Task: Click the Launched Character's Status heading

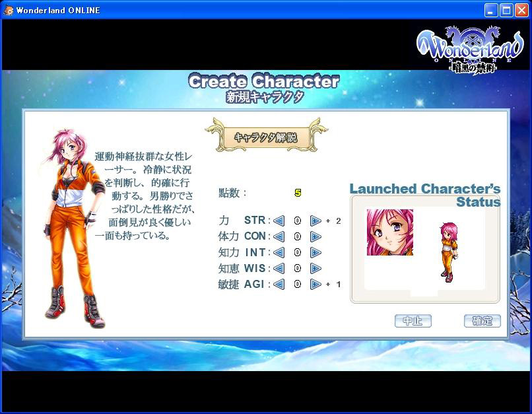Action: (x=425, y=195)
